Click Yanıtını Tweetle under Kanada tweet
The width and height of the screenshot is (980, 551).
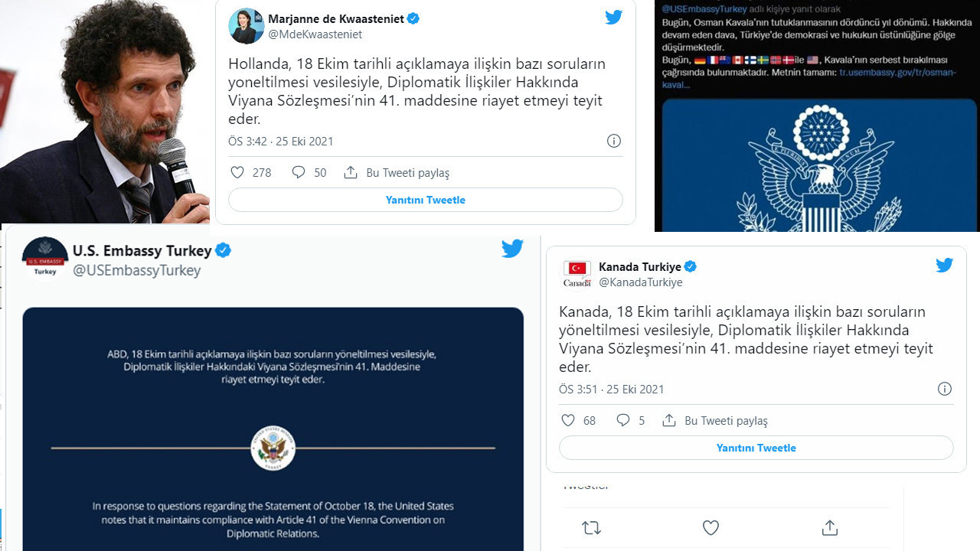click(x=756, y=448)
